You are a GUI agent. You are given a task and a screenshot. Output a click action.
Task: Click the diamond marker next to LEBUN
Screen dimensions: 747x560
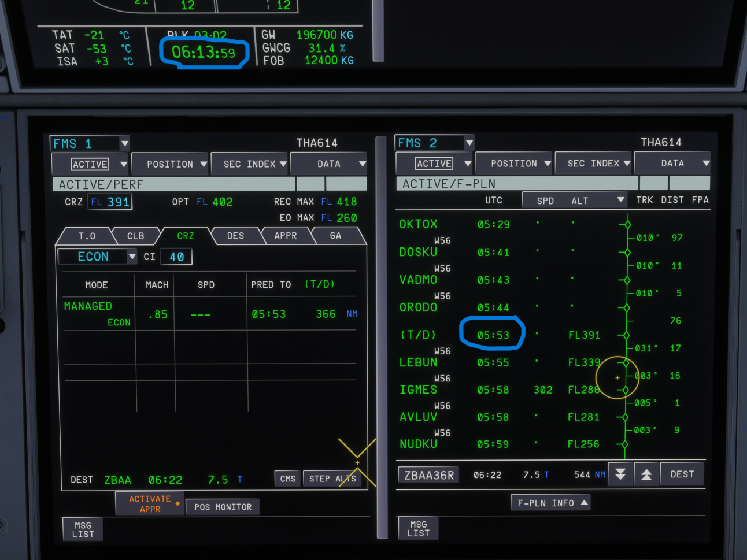[625, 363]
